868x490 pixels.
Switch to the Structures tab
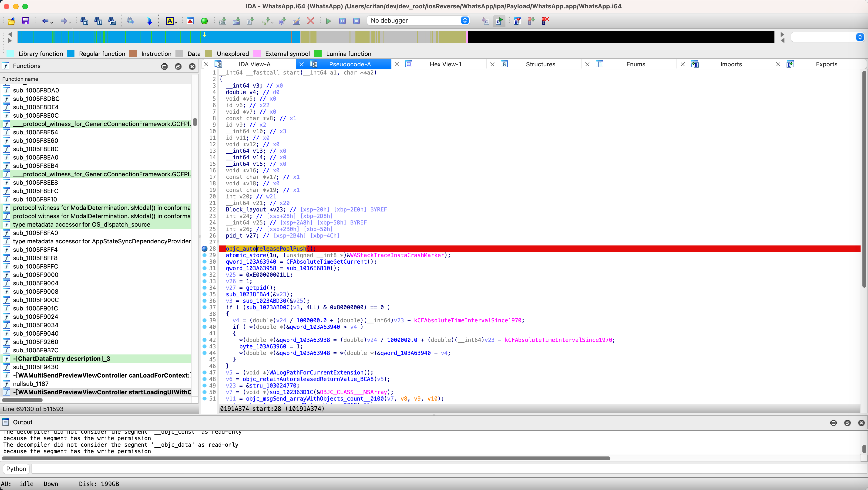pos(541,64)
